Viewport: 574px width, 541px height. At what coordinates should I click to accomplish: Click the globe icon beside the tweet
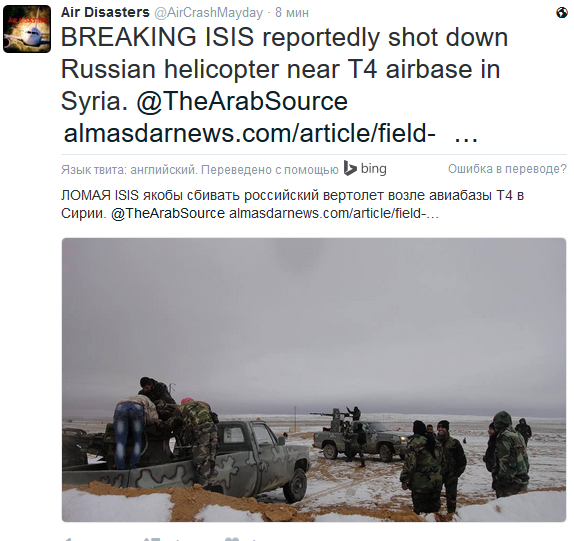(562, 13)
